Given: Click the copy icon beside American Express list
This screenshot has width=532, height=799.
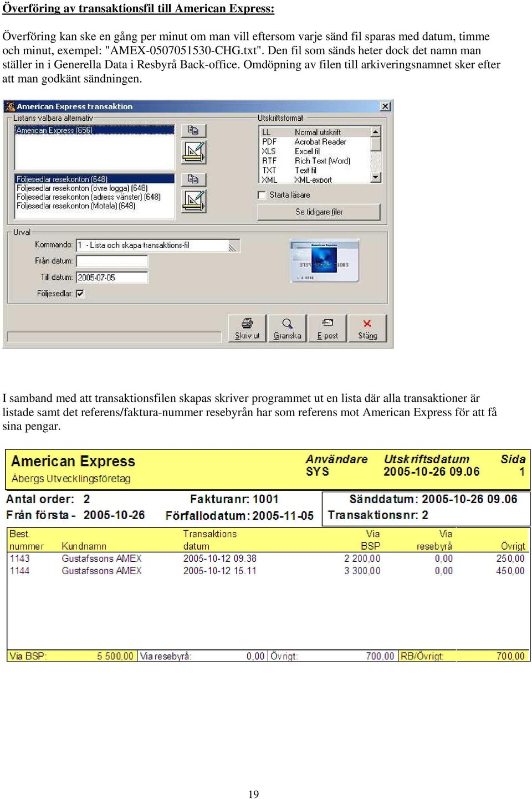Looking at the screenshot, I should click(x=193, y=130).
